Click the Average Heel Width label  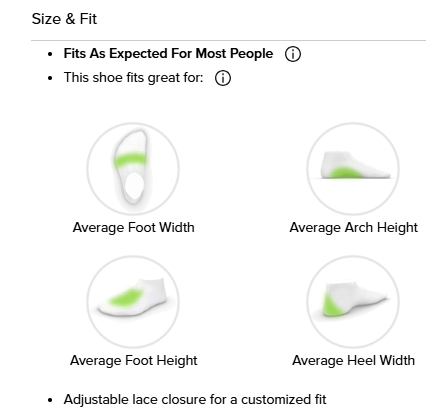pyautogui.click(x=353, y=361)
